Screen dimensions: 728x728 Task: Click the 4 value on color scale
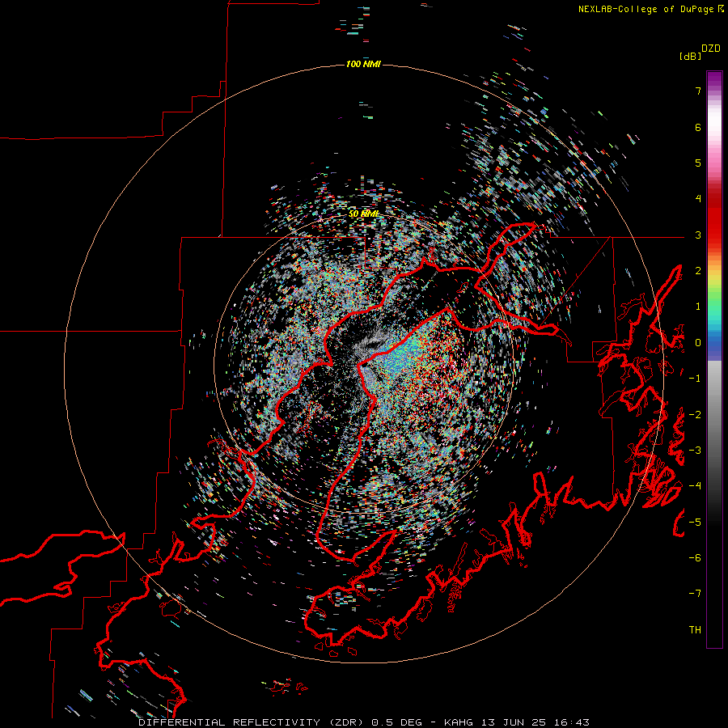(x=698, y=199)
